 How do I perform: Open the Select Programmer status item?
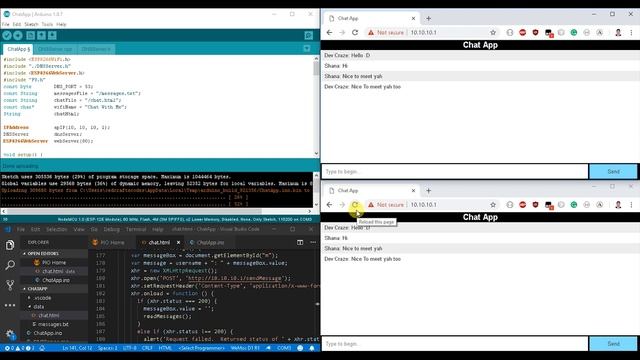coord(202,348)
